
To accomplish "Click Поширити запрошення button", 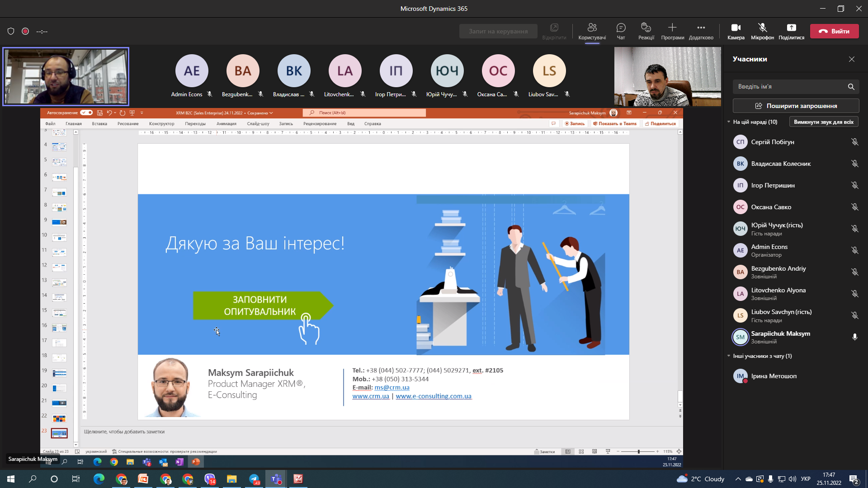I will coord(796,106).
